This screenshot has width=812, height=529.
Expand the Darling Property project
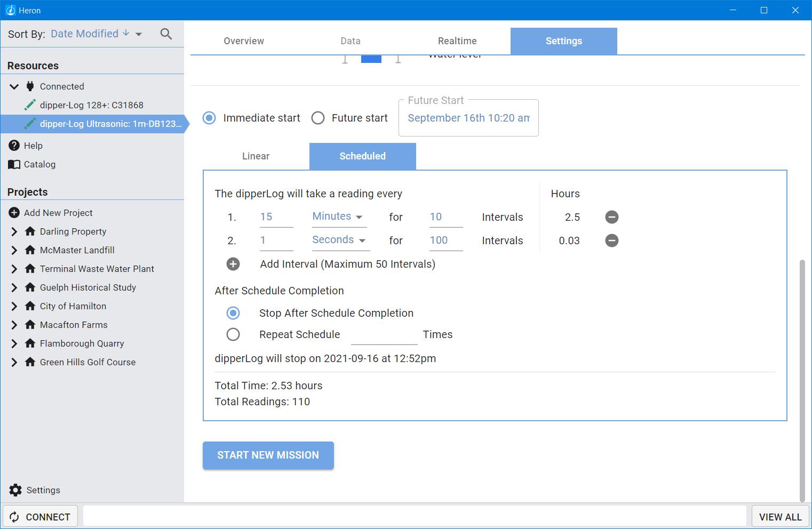click(14, 231)
